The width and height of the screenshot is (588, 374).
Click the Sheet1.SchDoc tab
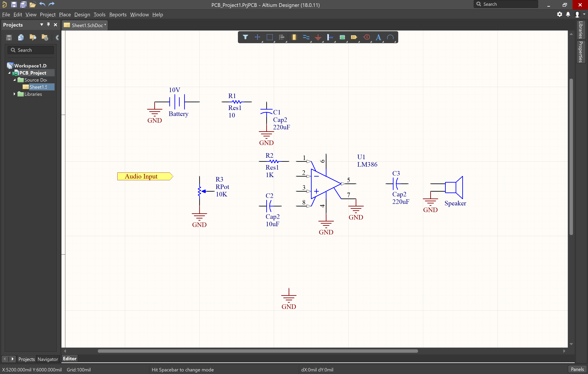pos(85,25)
